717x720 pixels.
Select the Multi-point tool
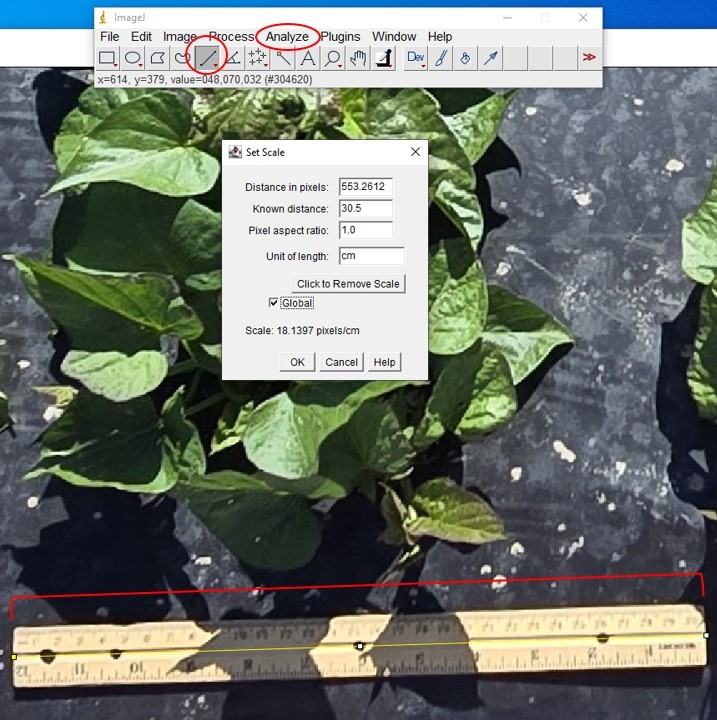(x=257, y=58)
